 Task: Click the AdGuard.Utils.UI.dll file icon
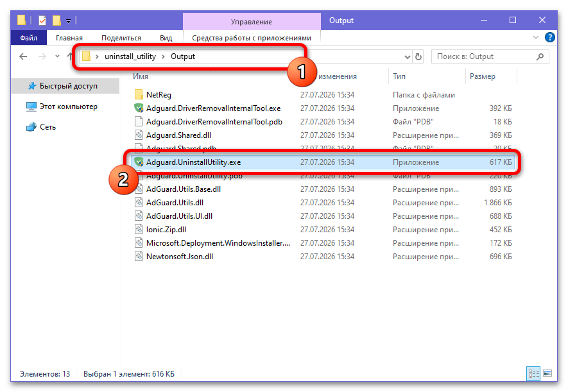coord(139,216)
